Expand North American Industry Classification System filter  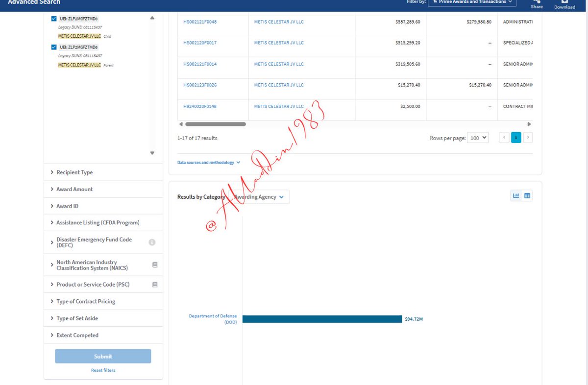click(x=103, y=265)
